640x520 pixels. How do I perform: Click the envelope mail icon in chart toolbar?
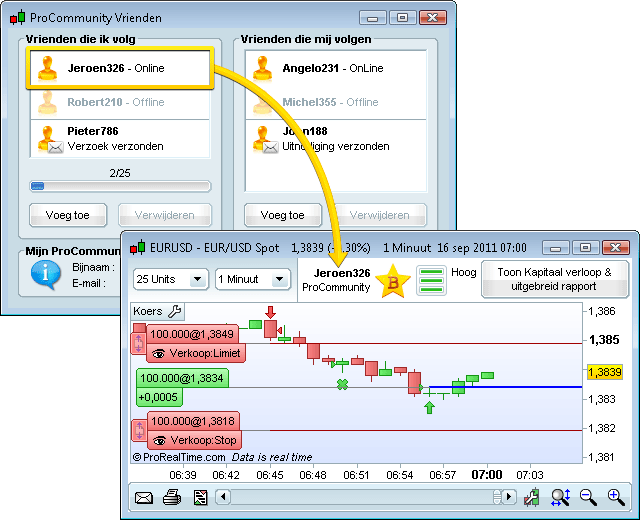(x=144, y=497)
